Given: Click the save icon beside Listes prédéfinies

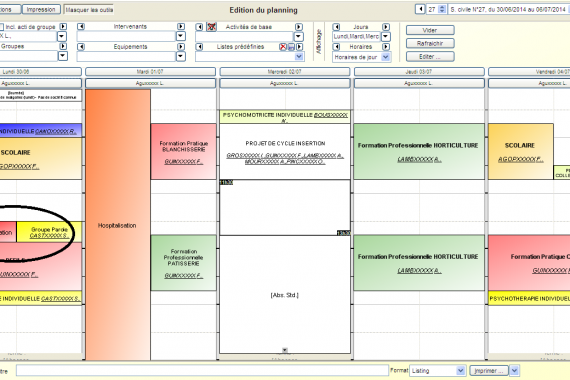Looking at the screenshot, I should pyautogui.click(x=291, y=47).
